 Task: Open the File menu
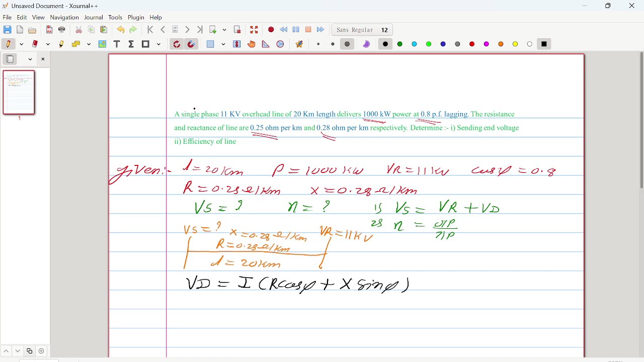tap(7, 18)
